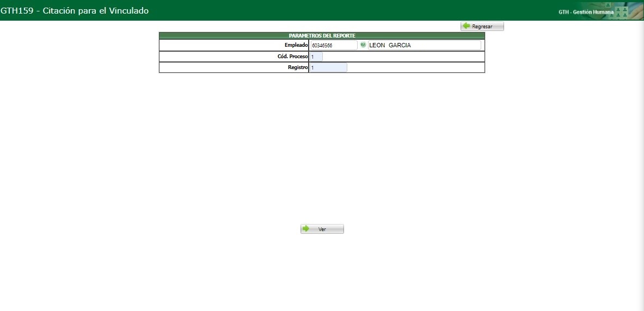Focus the Cód. Proceso input field
This screenshot has height=311, width=644.
coord(316,57)
